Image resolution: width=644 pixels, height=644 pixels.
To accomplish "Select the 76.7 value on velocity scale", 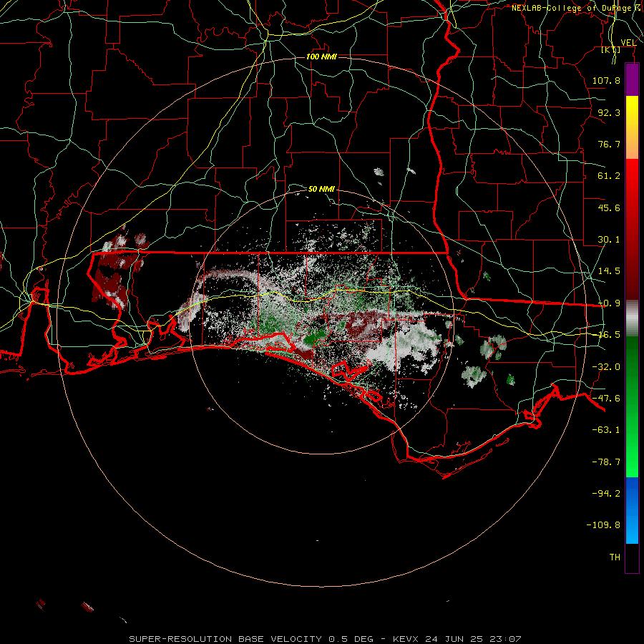I will tap(609, 144).
